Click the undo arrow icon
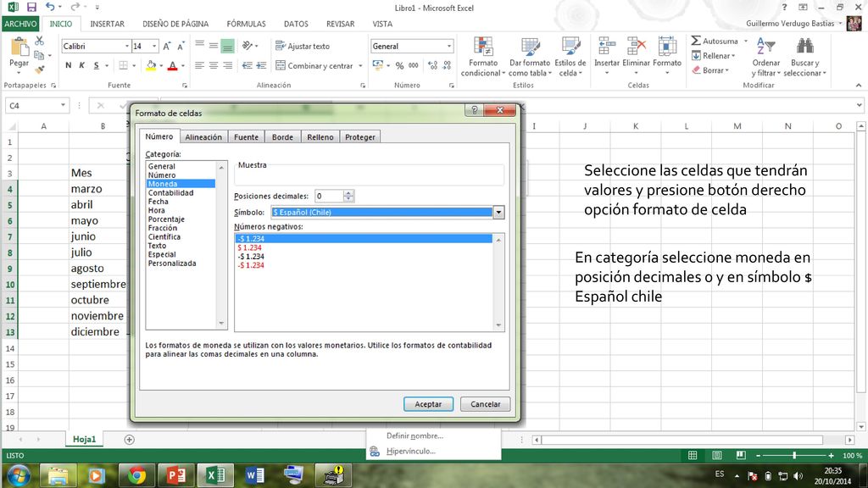This screenshot has width=868, height=488. tap(50, 7)
